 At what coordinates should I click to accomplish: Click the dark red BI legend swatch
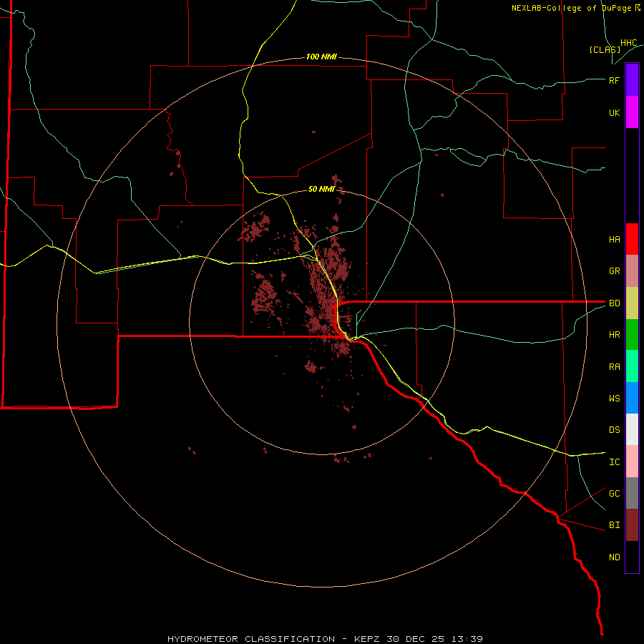tap(632, 525)
